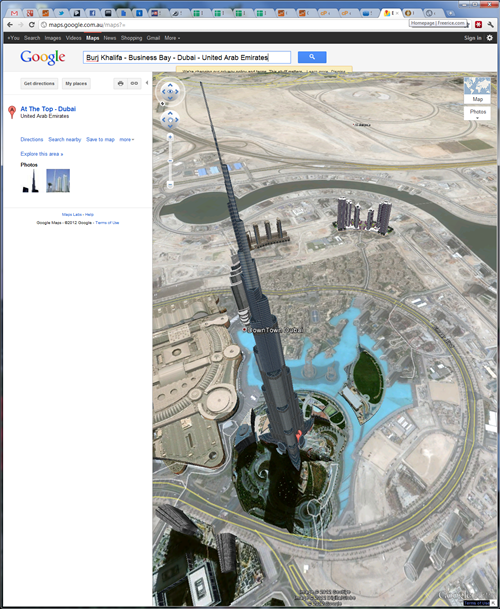Click the Get directions button
This screenshot has height=609, width=500.
[x=39, y=84]
